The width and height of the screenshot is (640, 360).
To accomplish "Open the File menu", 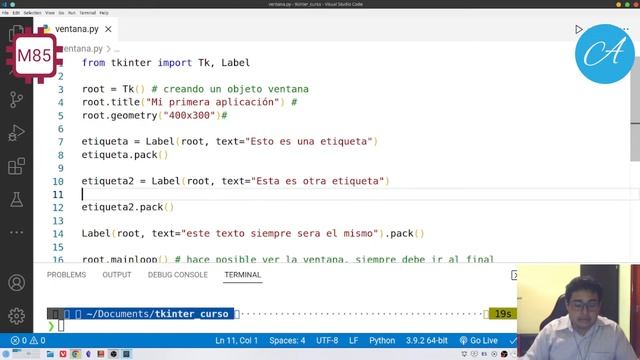I will coord(5,13).
